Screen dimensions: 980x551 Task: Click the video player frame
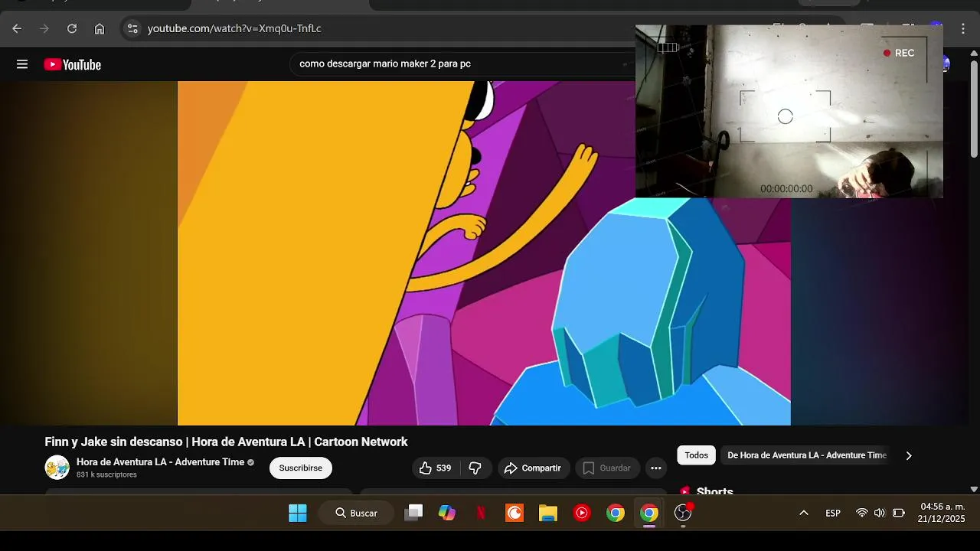[x=484, y=253]
